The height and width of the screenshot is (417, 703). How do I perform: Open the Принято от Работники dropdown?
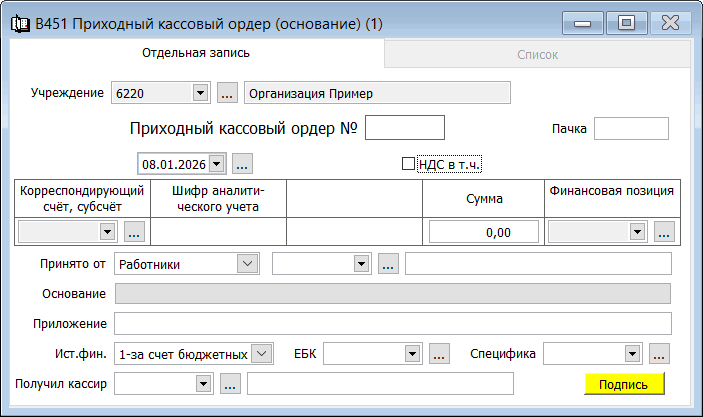click(x=246, y=264)
